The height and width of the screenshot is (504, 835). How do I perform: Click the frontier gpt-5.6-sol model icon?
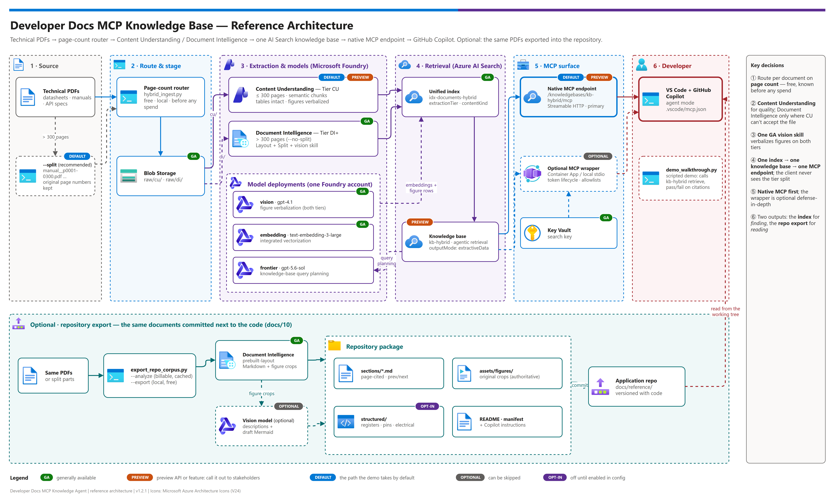click(245, 270)
